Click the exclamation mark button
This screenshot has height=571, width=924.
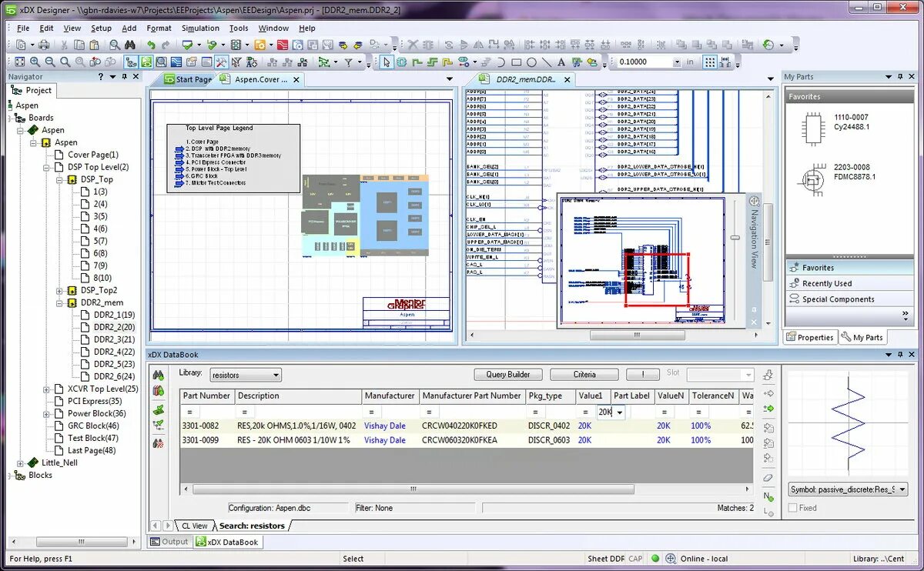643,375
